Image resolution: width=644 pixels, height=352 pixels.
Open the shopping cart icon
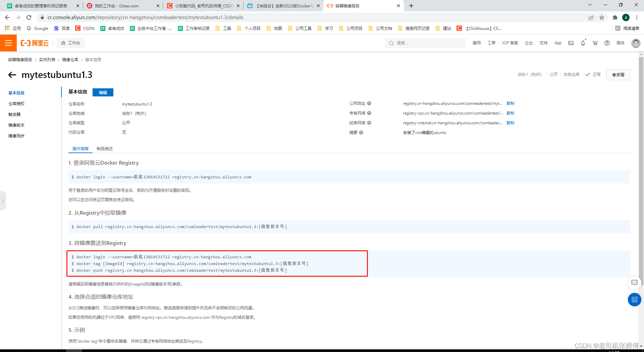coord(595,43)
